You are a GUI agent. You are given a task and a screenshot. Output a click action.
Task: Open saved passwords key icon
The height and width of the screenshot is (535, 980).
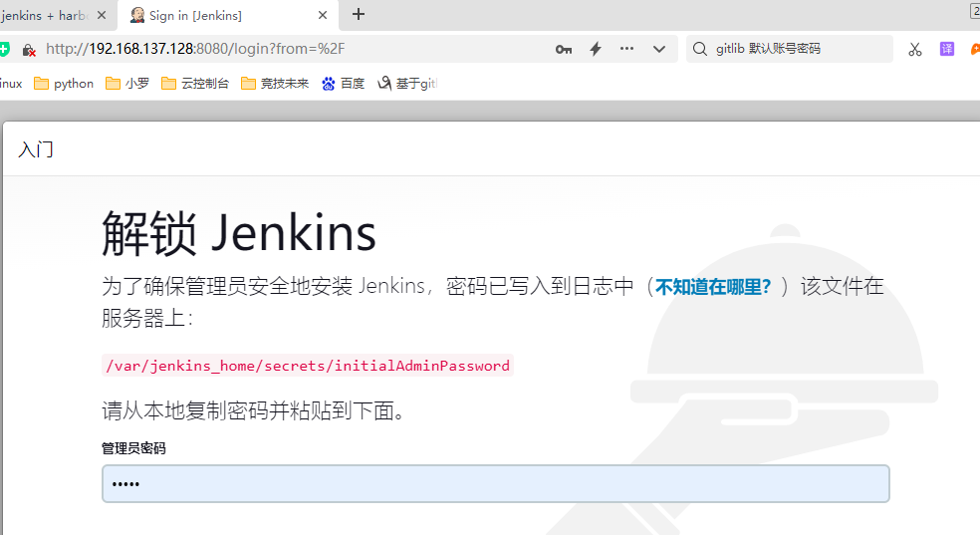[564, 49]
